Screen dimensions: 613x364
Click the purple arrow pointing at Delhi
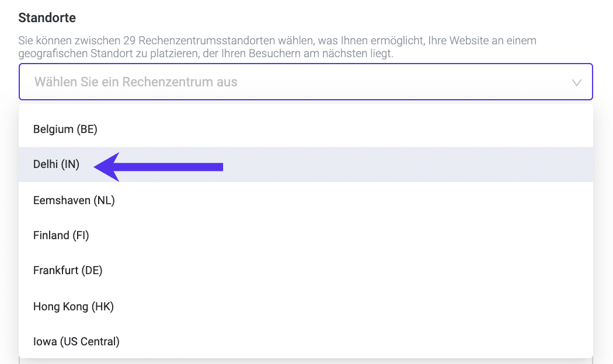(159, 167)
